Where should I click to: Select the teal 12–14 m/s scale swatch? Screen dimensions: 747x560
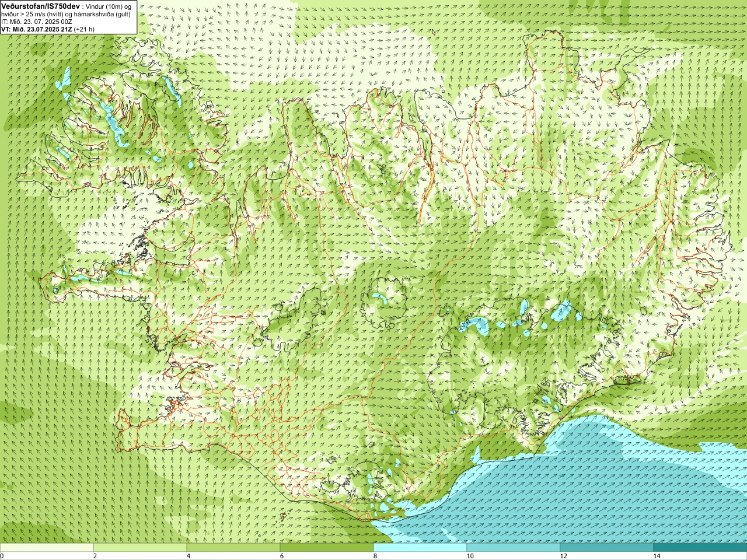pos(607,548)
